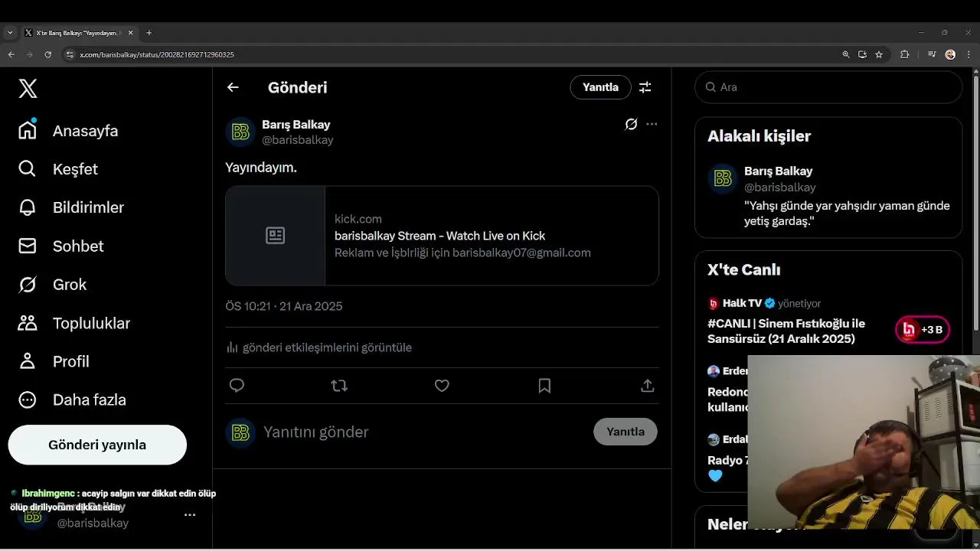The width and height of the screenshot is (980, 551).
Task: Open Anasayfa home page
Action: pyautogui.click(x=68, y=131)
